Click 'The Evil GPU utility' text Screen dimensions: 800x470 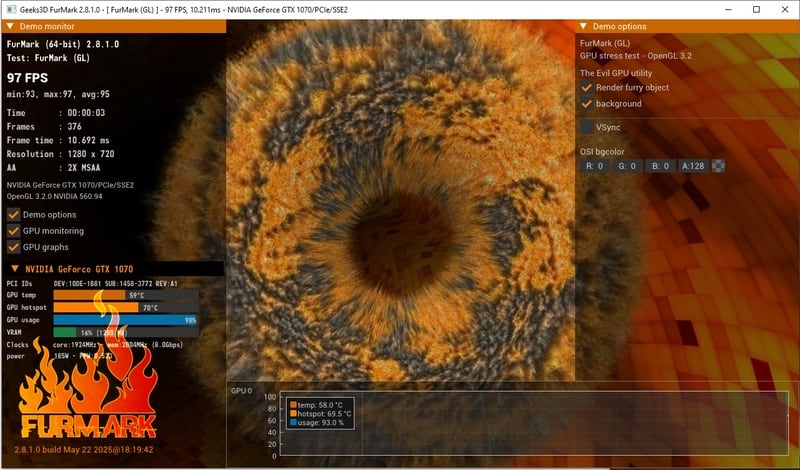tap(616, 73)
